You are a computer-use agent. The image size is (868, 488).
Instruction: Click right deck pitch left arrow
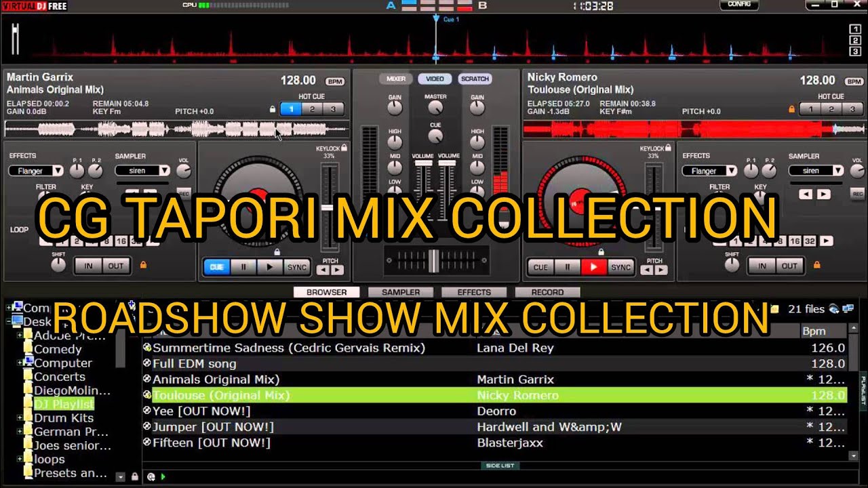pos(648,270)
